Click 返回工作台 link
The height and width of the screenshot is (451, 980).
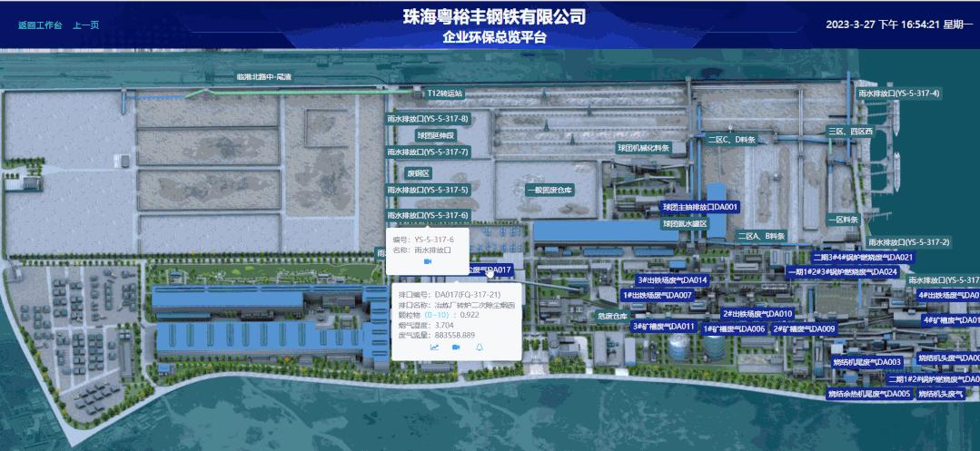pos(40,25)
